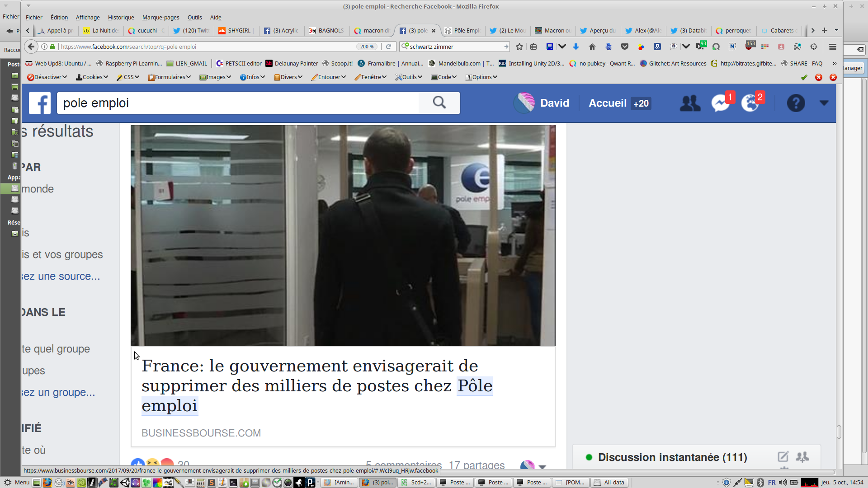This screenshot has width=868, height=488.
Task: Open the Pôle Emploi article headline link
Action: coord(316,385)
